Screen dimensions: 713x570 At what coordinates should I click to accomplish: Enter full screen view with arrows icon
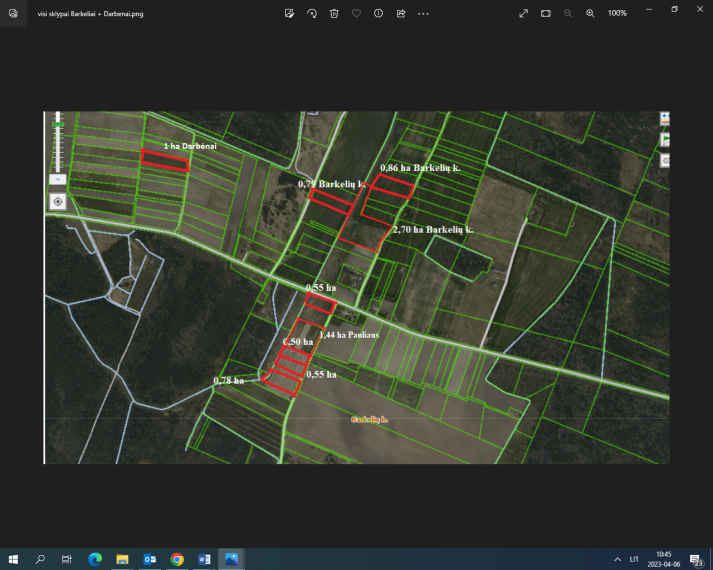523,14
